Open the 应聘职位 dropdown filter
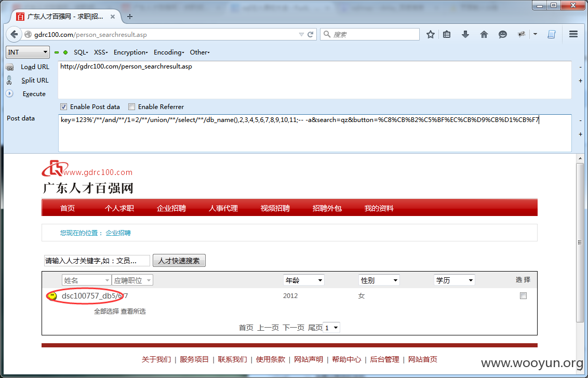The width and height of the screenshot is (588, 378). point(132,280)
